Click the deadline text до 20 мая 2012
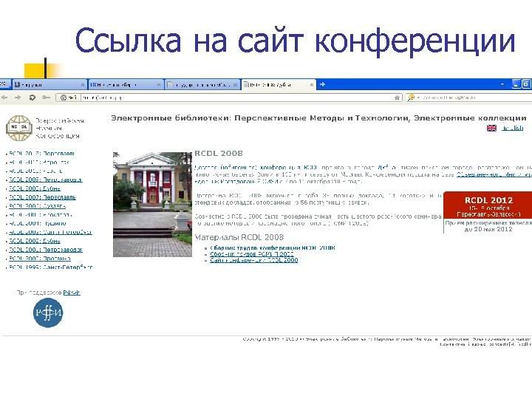532x399 pixels. click(x=488, y=230)
